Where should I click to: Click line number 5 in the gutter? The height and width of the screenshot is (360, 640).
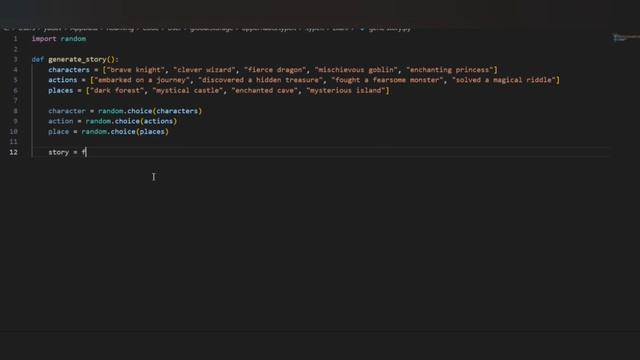pyautogui.click(x=16, y=80)
